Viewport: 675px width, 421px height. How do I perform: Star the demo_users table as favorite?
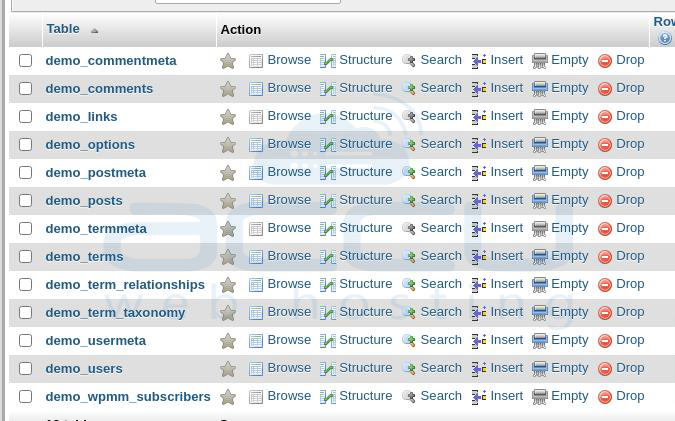point(228,369)
